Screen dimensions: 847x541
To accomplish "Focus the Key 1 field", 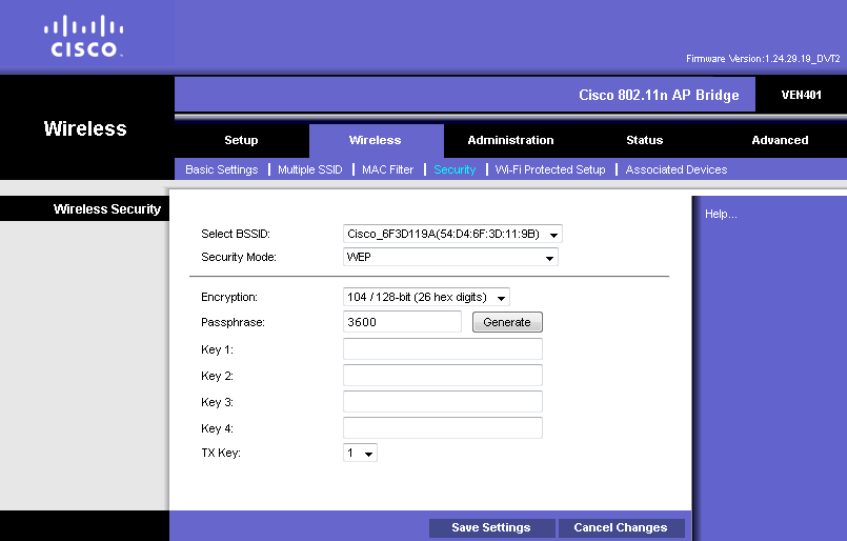I will pos(442,349).
